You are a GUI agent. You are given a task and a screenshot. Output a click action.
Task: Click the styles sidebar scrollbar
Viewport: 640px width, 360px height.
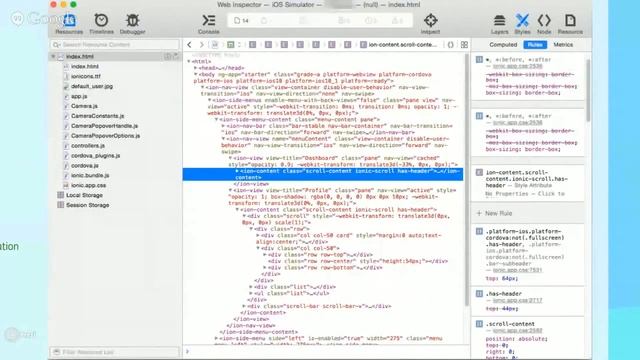[x=588, y=90]
